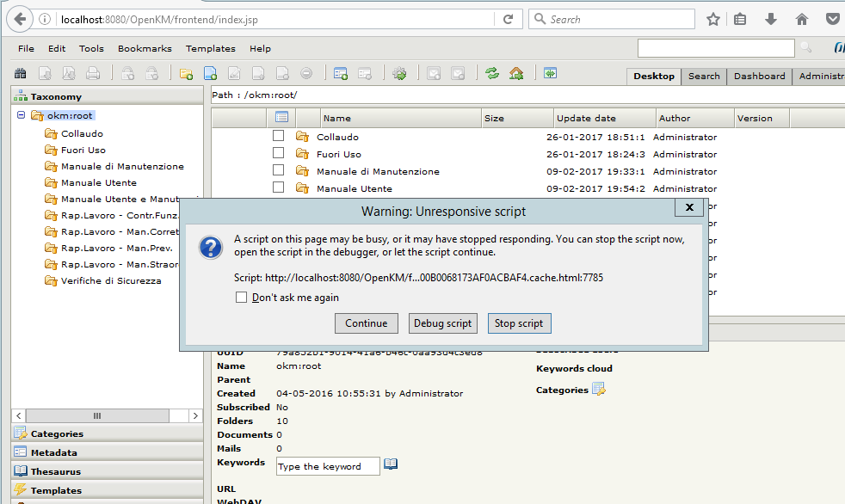Screen dimensions: 845x504
Task: Click the thesaurus book icon next to keyword field
Action: tap(392, 464)
